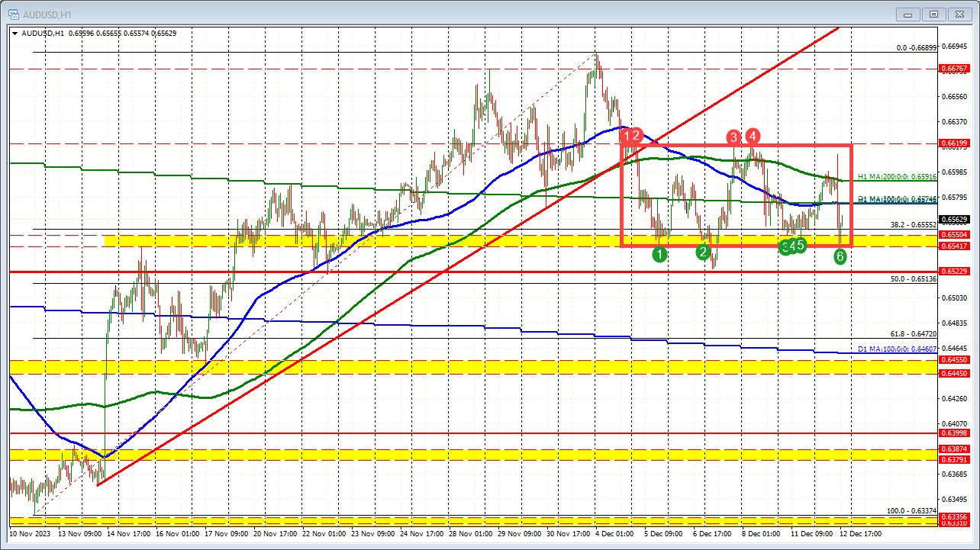Select green marker 1 under the red rectangle
980x550 pixels.
coord(660,253)
